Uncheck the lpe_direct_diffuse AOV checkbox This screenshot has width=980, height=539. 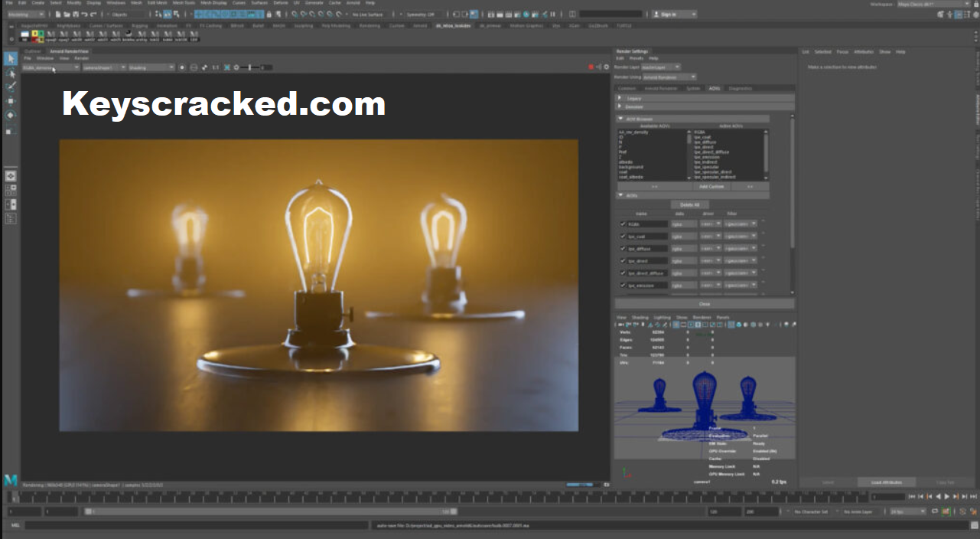tap(623, 273)
